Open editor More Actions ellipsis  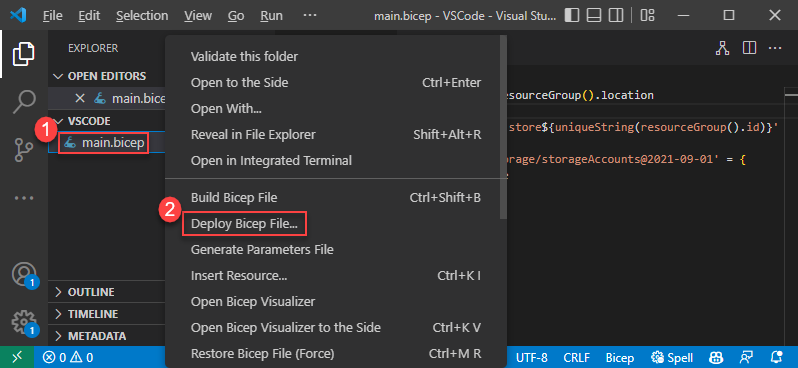[775, 48]
